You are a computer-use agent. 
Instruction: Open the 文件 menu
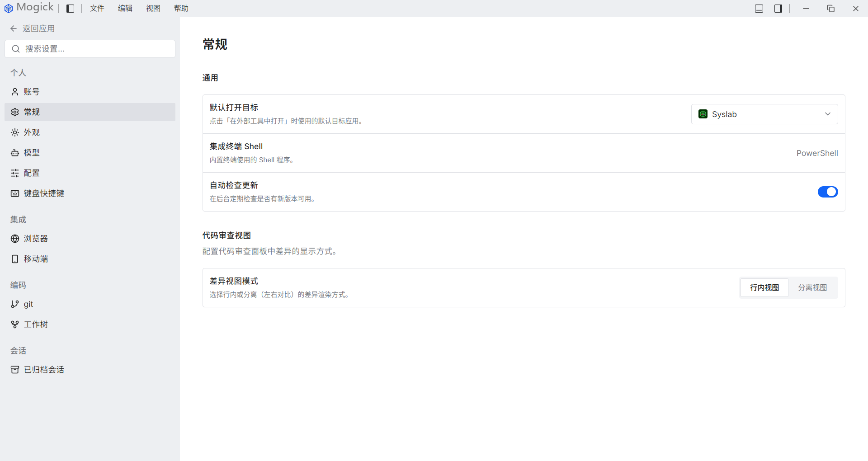tap(97, 9)
